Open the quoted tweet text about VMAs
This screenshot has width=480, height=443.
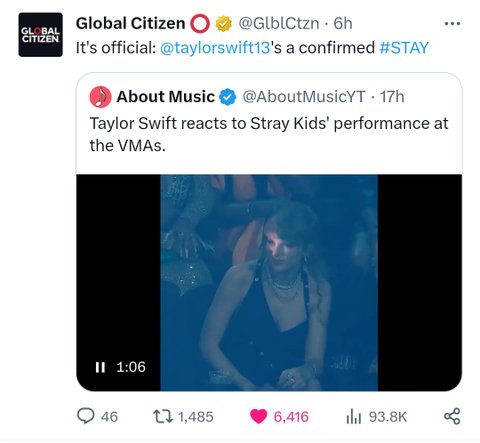(269, 134)
